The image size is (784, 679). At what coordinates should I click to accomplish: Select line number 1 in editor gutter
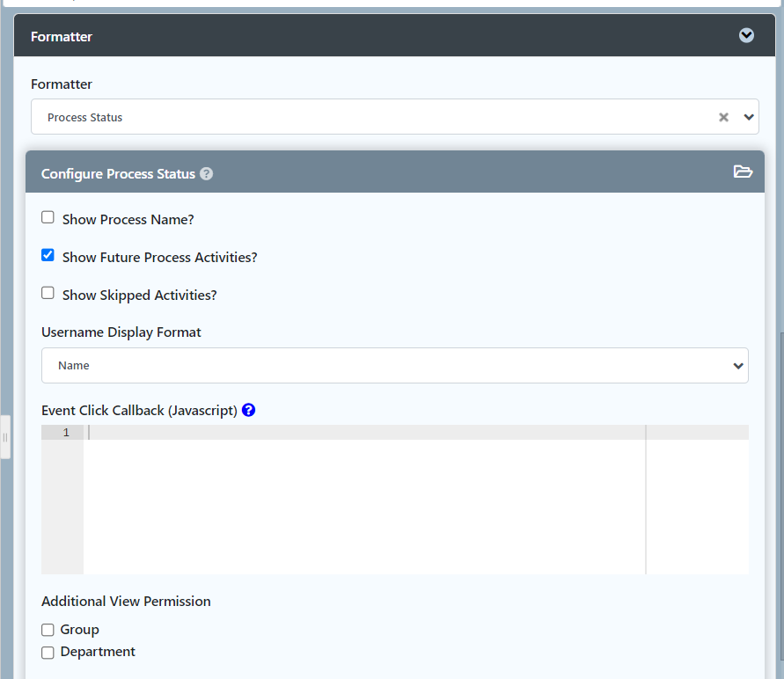[x=65, y=433]
